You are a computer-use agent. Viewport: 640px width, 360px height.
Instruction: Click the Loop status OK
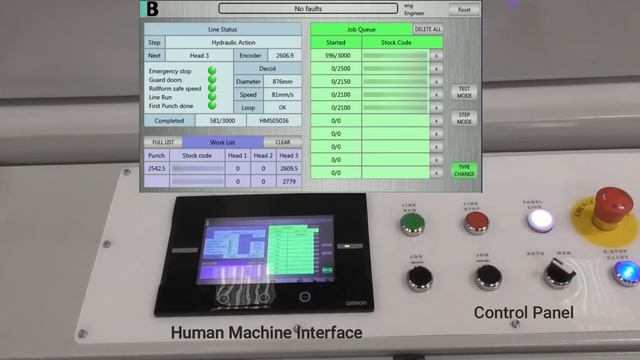point(282,108)
